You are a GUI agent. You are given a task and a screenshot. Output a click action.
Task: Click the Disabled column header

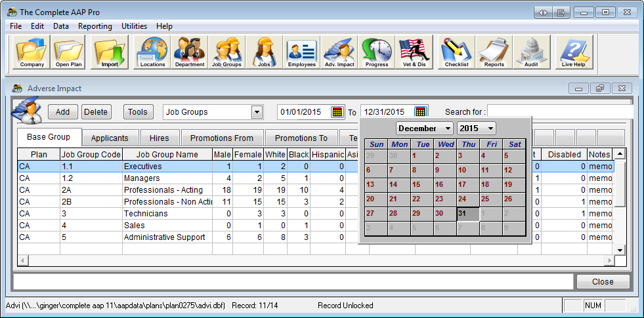(x=565, y=155)
